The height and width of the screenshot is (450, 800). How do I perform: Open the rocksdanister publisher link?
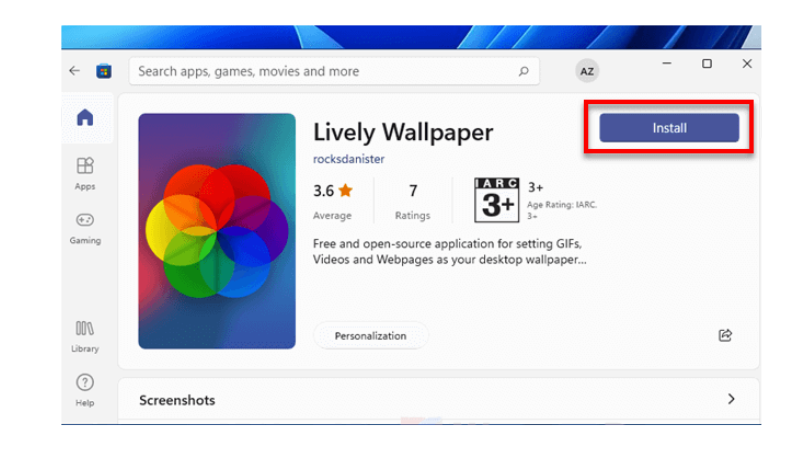(x=349, y=159)
